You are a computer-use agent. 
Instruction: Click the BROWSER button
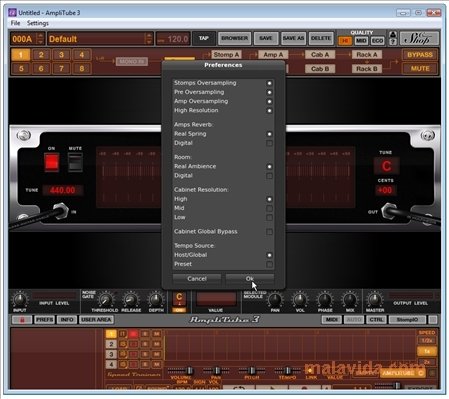[x=235, y=38]
